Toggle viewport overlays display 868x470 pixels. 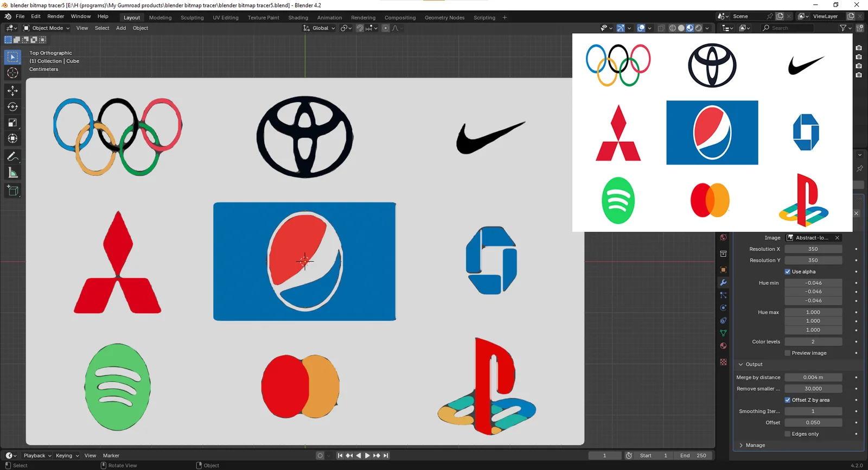coord(641,28)
